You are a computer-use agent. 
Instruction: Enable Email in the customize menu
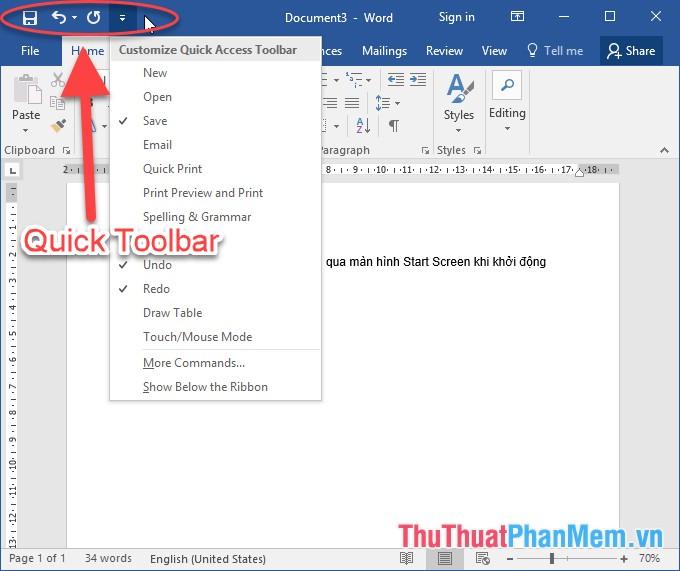click(215, 145)
